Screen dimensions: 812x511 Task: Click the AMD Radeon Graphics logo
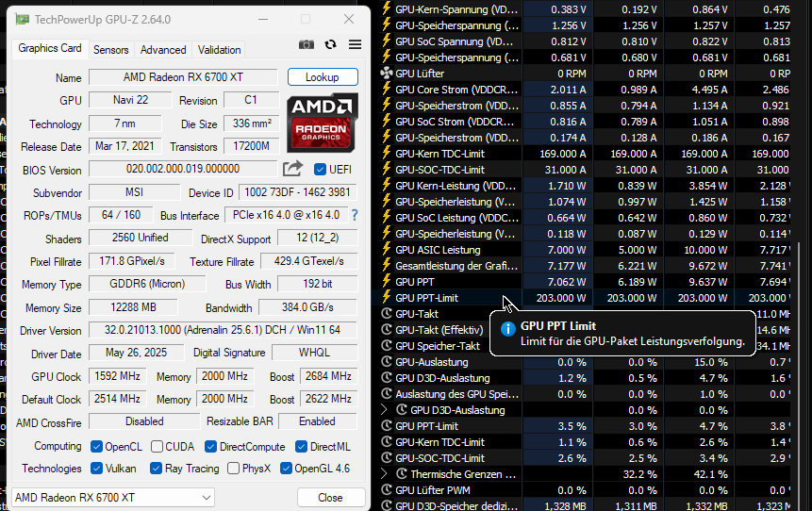click(323, 124)
